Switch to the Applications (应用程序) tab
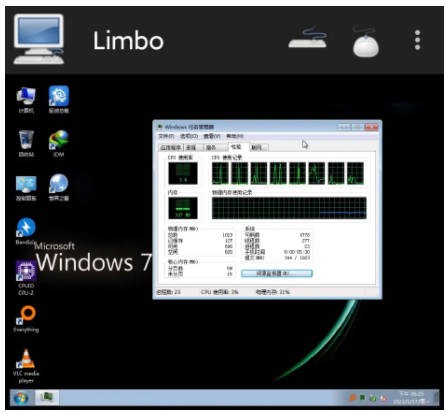The width and height of the screenshot is (448, 414). pyautogui.click(x=171, y=147)
